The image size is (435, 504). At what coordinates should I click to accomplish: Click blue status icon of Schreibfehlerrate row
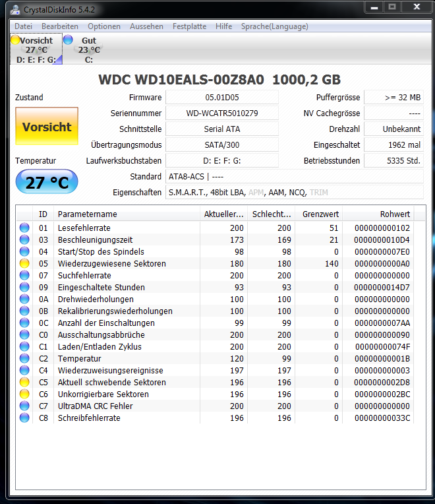pos(24,418)
